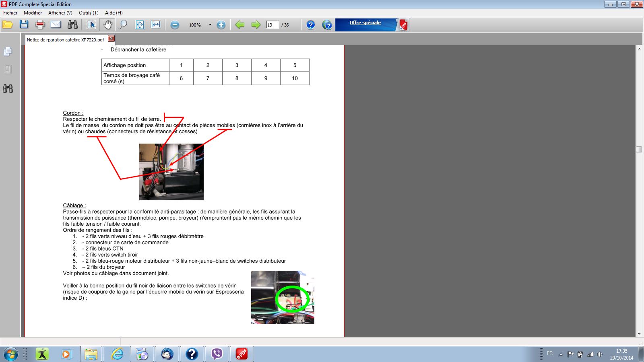
Task: Click the page number field showing 13
Action: pos(272,25)
